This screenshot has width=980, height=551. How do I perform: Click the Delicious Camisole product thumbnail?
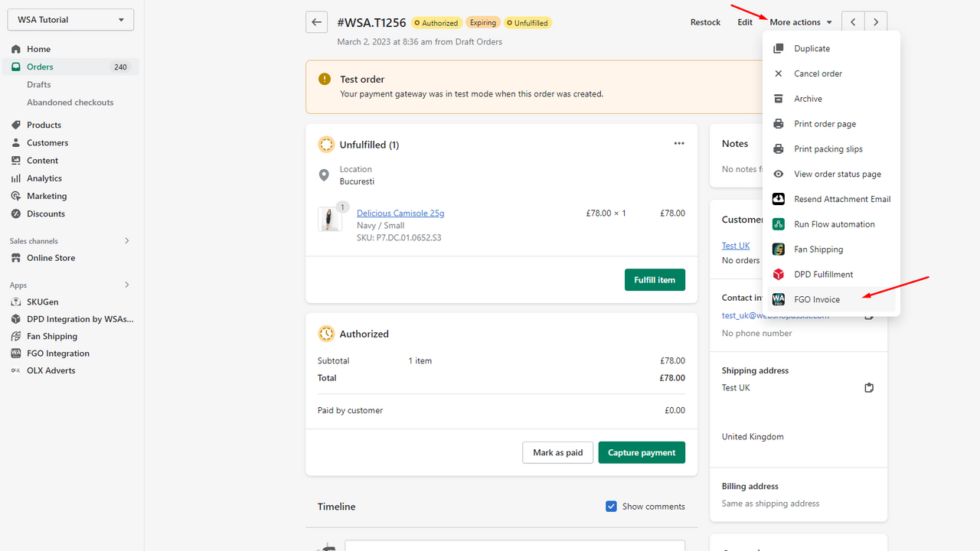(x=331, y=220)
